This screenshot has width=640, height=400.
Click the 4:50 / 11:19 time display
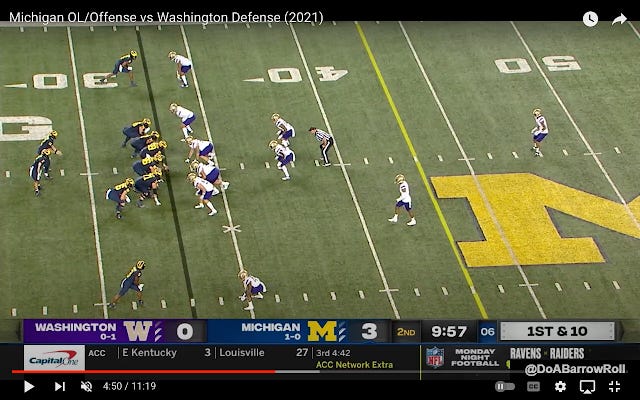click(129, 386)
